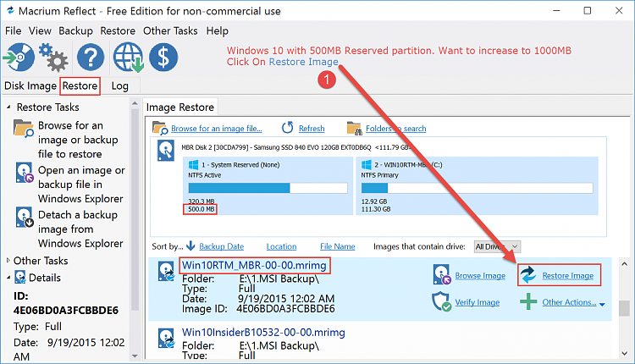635x364 pixels.
Task: Click the 500.0 MB partition size text
Action: (x=201, y=209)
